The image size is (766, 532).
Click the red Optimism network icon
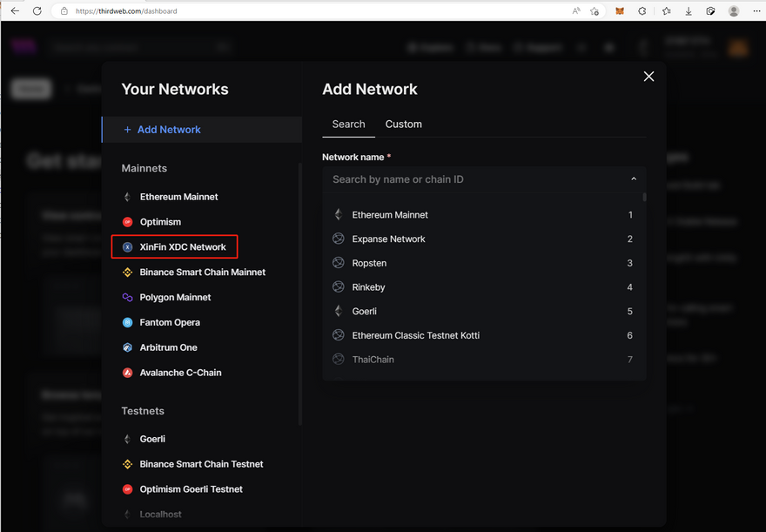(127, 222)
